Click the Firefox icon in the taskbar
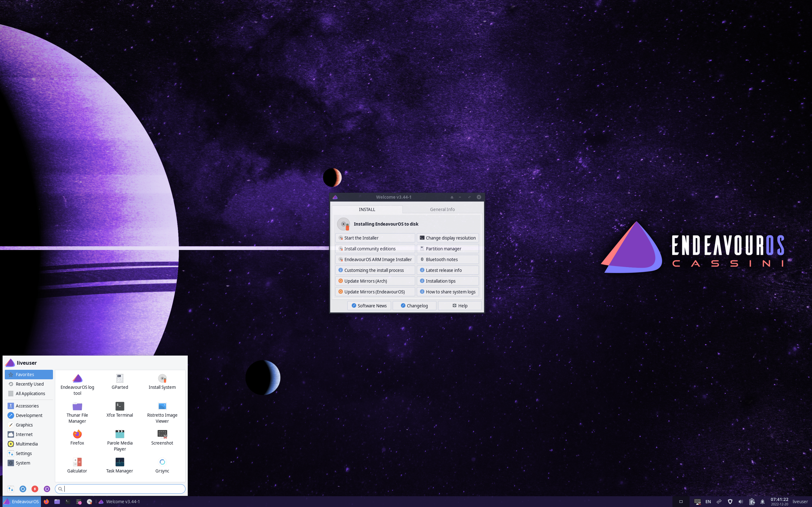Screen dimensions: 812x507 tap(46, 501)
